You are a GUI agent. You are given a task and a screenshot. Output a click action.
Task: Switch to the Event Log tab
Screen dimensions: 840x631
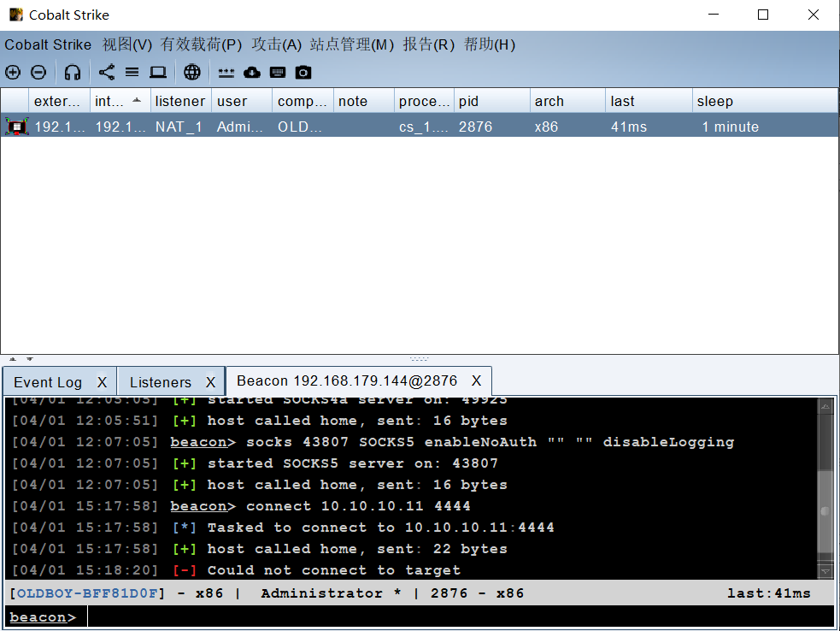point(48,382)
